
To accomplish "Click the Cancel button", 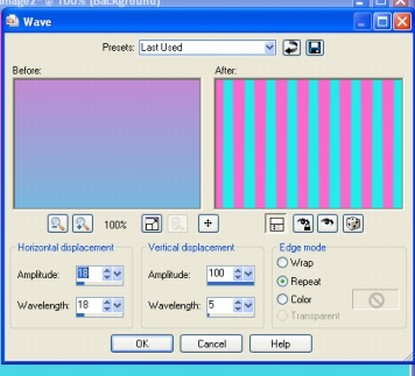I will tap(211, 344).
